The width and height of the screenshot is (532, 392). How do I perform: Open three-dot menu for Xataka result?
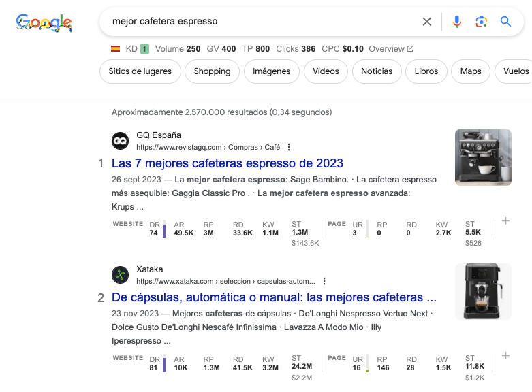point(324,282)
